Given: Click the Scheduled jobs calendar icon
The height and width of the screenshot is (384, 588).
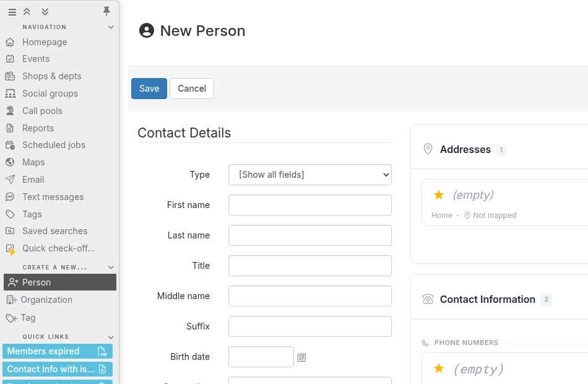Looking at the screenshot, I should [10, 145].
